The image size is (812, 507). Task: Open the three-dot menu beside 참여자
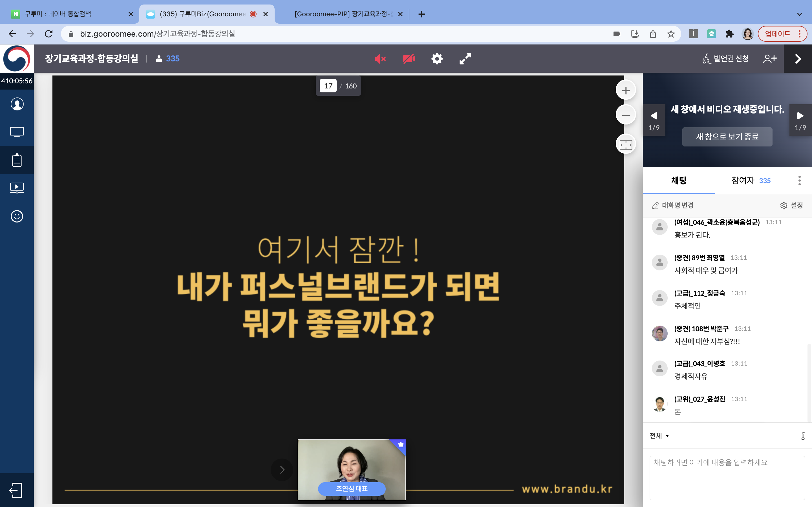click(799, 180)
